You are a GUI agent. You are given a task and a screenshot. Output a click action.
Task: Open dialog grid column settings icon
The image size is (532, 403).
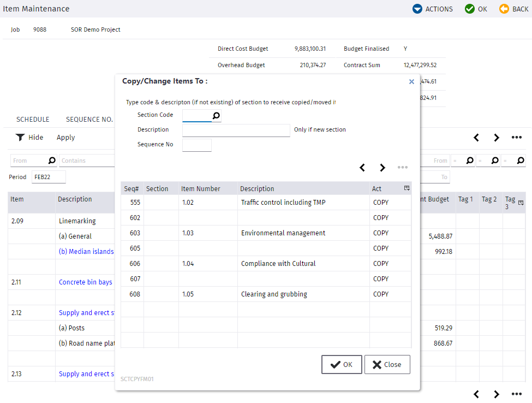click(x=407, y=188)
